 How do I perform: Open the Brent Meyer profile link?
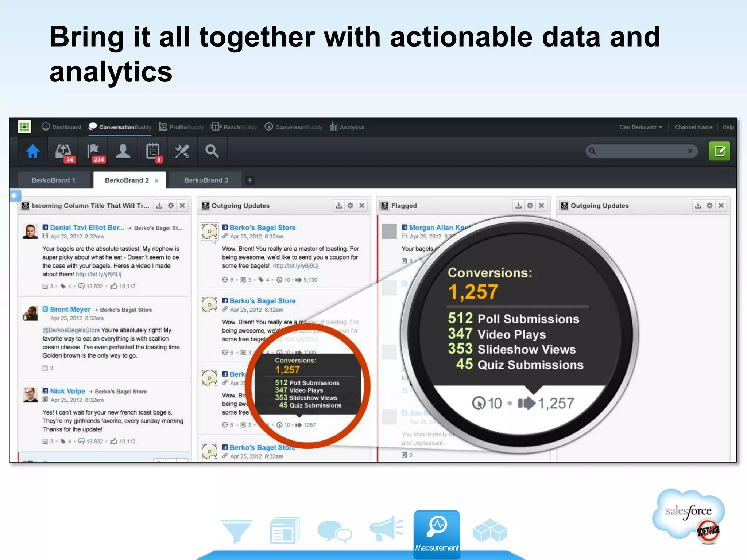pyautogui.click(x=70, y=309)
